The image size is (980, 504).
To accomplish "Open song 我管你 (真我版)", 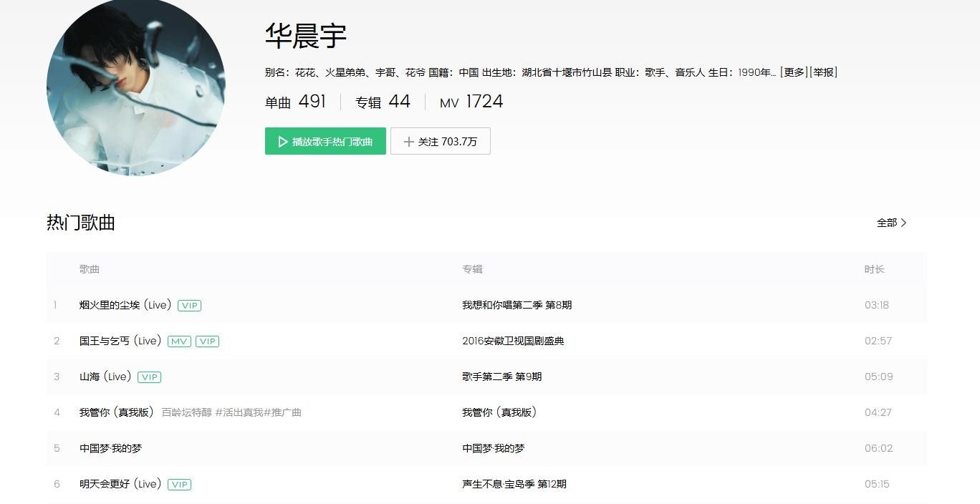I will pos(117,412).
